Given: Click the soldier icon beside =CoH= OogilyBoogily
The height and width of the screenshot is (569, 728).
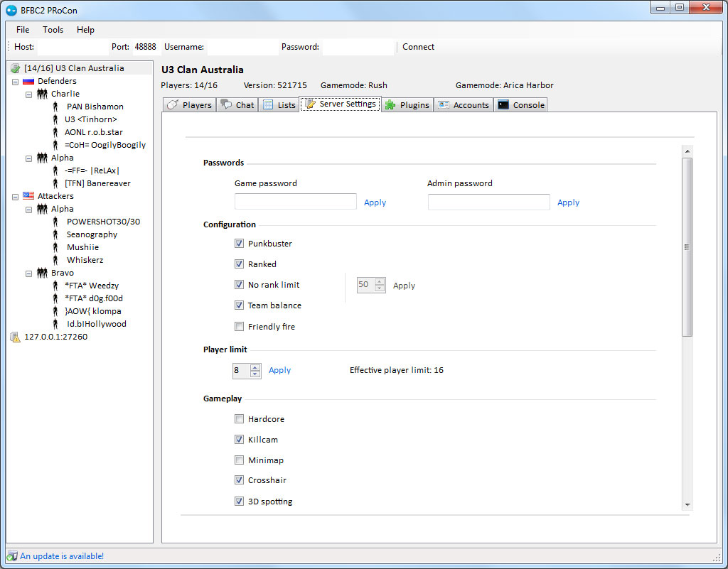Looking at the screenshot, I should (x=55, y=145).
